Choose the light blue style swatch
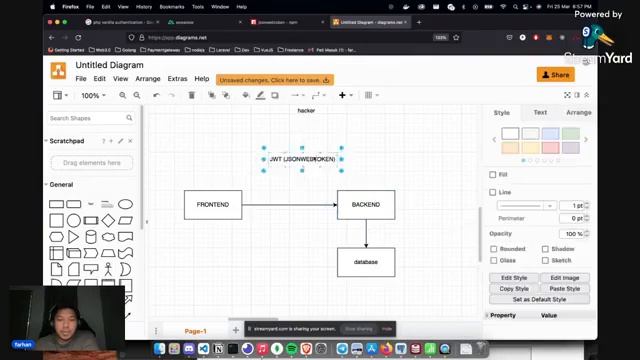The width and height of the screenshot is (640, 360). pyautogui.click(x=550, y=133)
